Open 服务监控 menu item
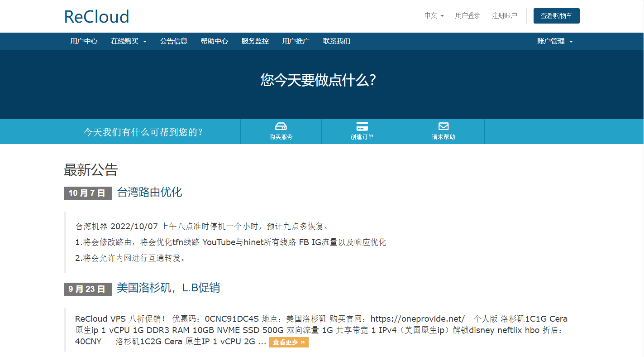Viewport: 644px width, 357px height. pos(255,41)
